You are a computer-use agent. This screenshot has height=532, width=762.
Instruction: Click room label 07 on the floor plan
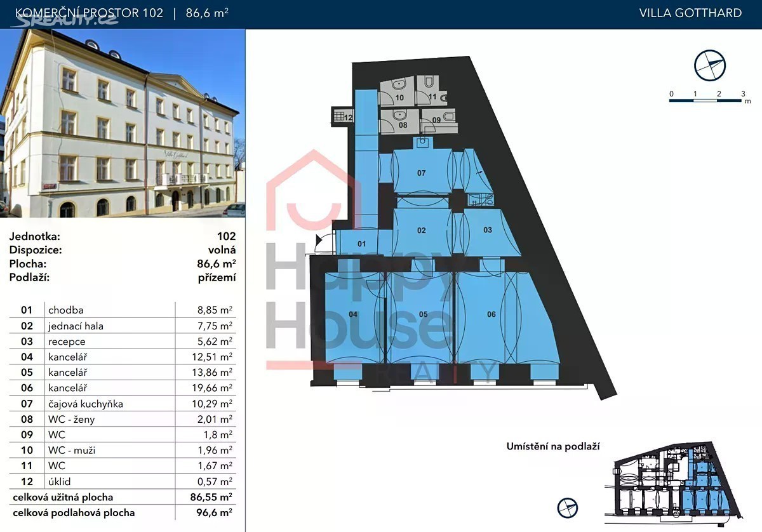pyautogui.click(x=421, y=173)
